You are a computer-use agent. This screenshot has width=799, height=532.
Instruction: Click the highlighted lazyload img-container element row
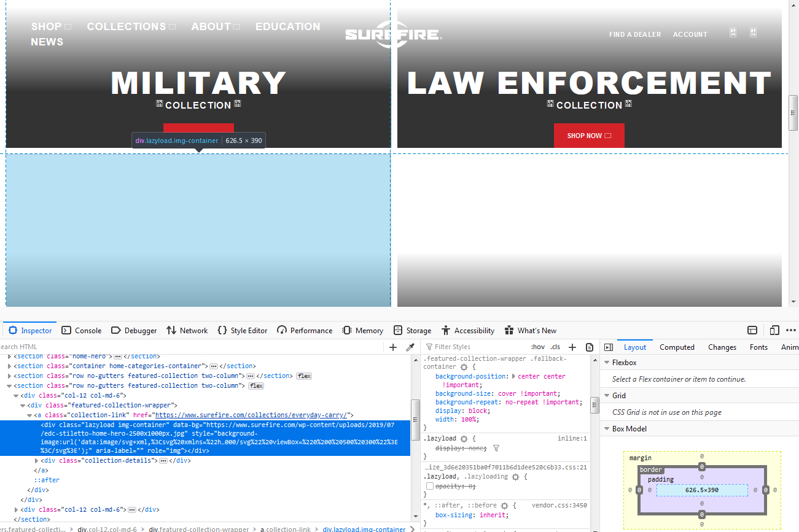pos(205,438)
